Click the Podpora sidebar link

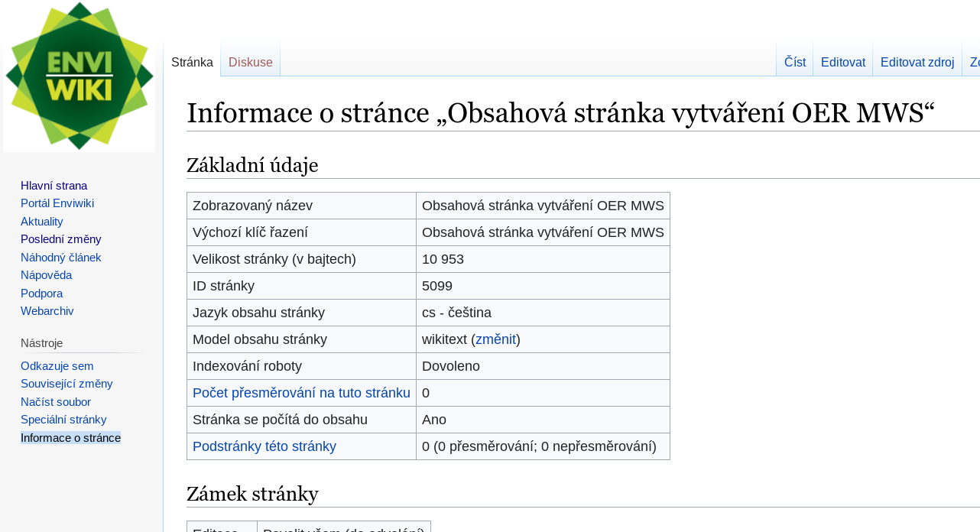41,294
